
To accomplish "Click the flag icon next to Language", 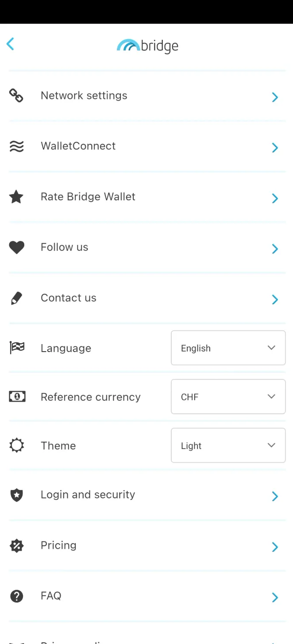I will pyautogui.click(x=16, y=348).
